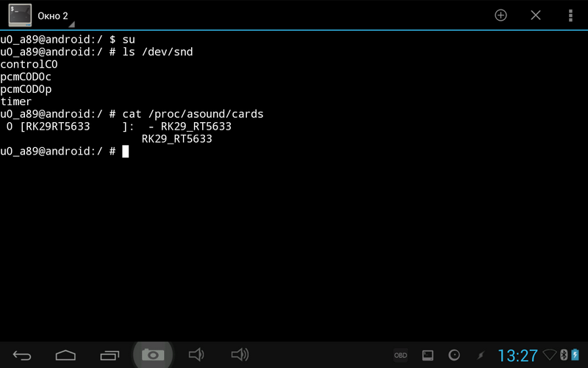588x368 pixels.
Task: Tap the standalone 'RK29_RT5633' second line
Action: [x=176, y=138]
